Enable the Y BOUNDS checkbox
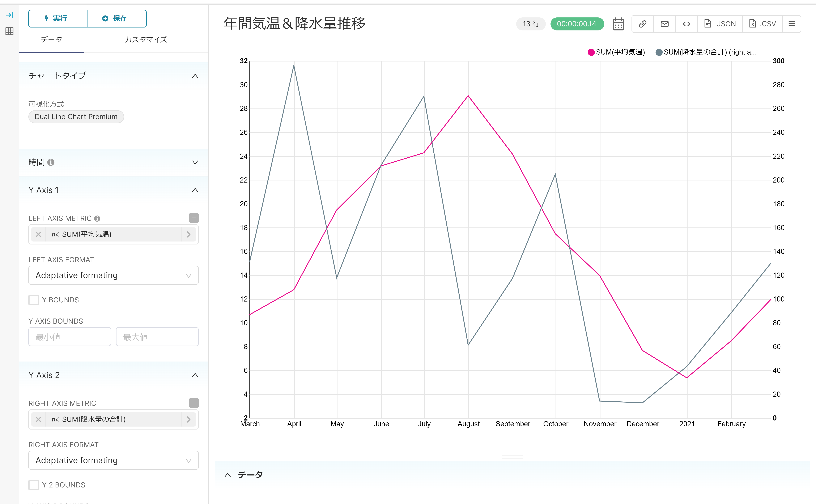This screenshot has width=816, height=504. coord(34,300)
